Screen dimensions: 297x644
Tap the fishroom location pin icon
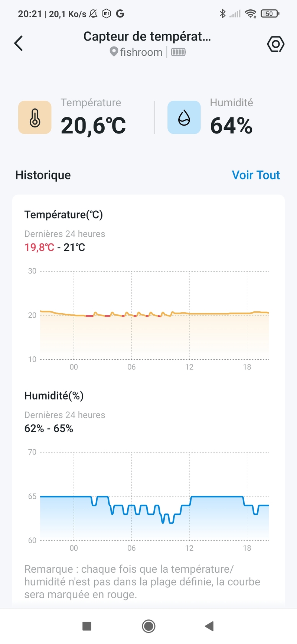114,52
